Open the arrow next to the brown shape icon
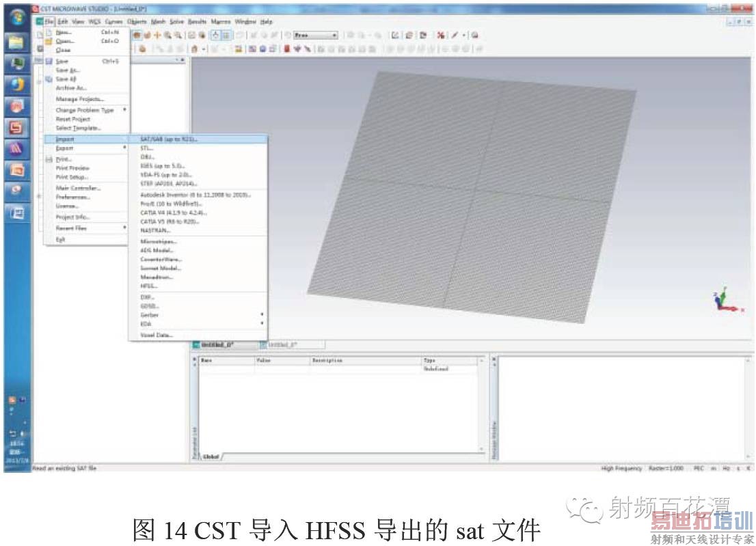756x546 pixels. pyautogui.click(x=204, y=49)
